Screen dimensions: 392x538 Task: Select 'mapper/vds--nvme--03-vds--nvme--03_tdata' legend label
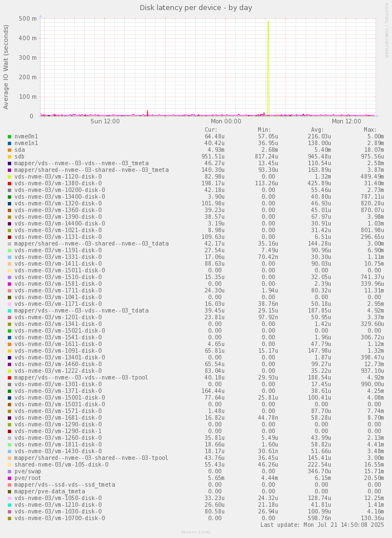coord(81,310)
